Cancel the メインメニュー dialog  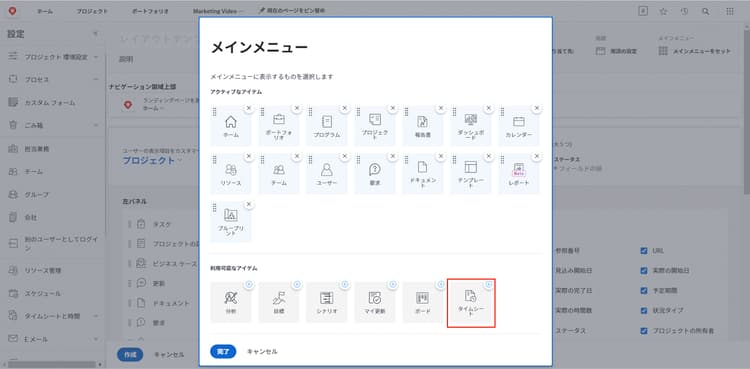pos(262,351)
